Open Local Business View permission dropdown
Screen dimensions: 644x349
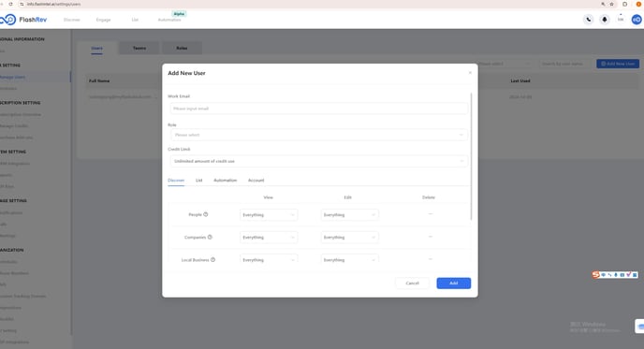click(269, 259)
